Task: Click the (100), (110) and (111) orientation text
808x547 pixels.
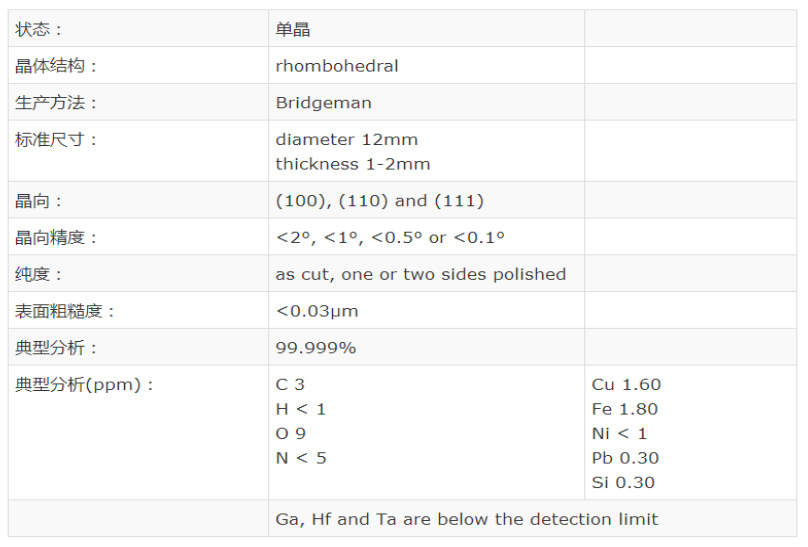Action: click(380, 201)
